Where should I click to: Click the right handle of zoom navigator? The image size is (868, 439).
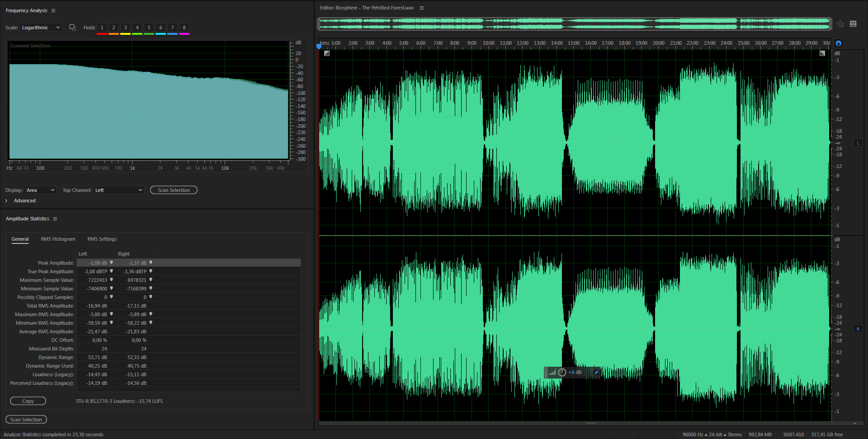[830, 24]
